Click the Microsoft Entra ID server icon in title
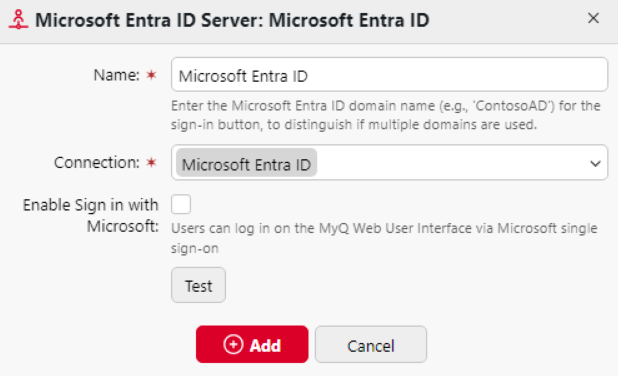 click(19, 20)
